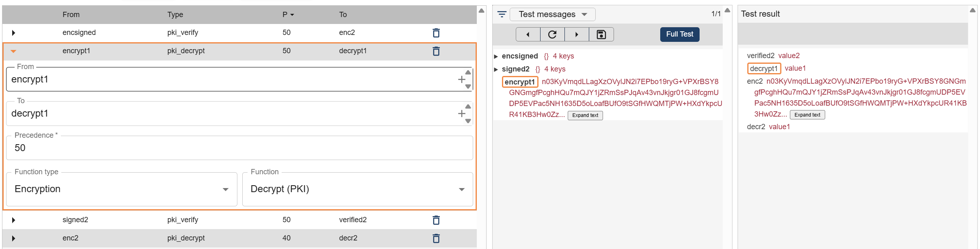Save the test message
Image resolution: width=980 pixels, height=249 pixels.
(x=601, y=35)
